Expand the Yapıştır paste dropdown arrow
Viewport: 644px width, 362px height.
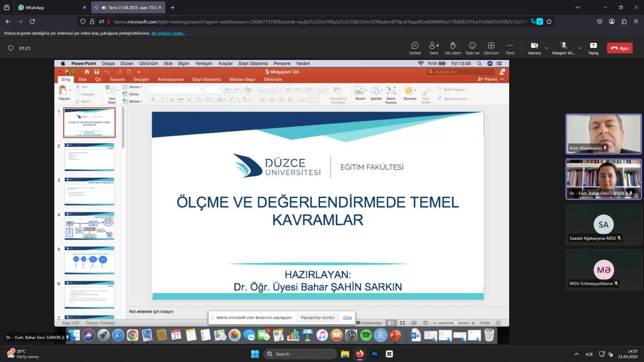70,90
